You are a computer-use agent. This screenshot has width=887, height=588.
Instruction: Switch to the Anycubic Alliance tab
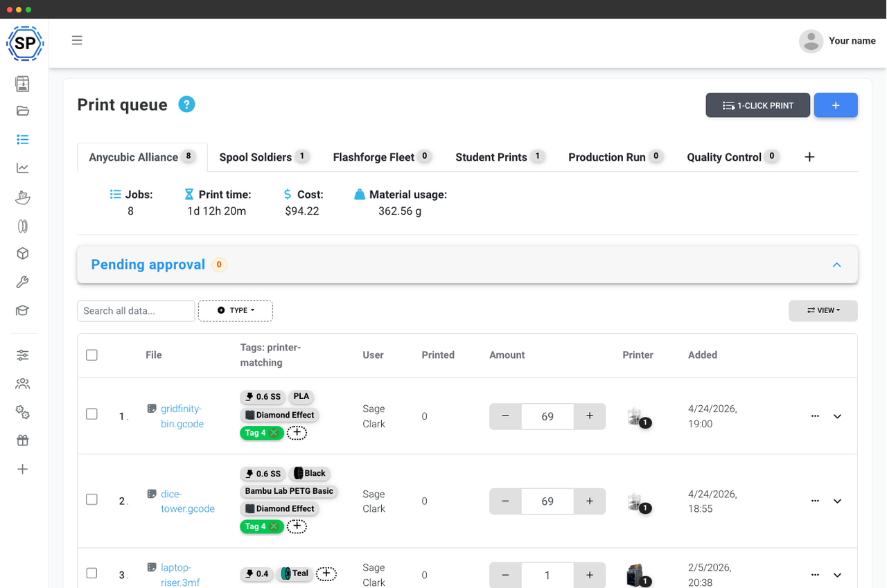pyautogui.click(x=142, y=157)
